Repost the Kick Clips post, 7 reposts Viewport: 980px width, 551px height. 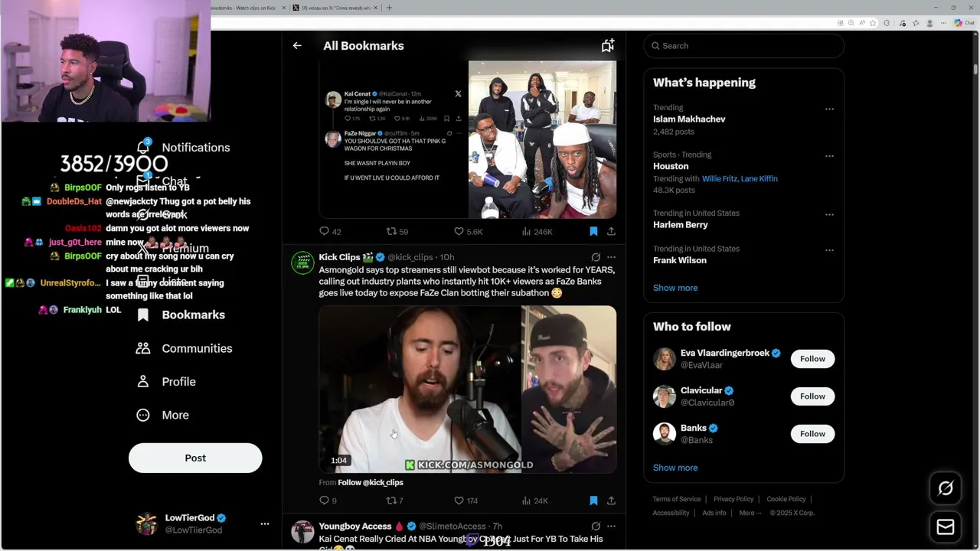pos(394,500)
